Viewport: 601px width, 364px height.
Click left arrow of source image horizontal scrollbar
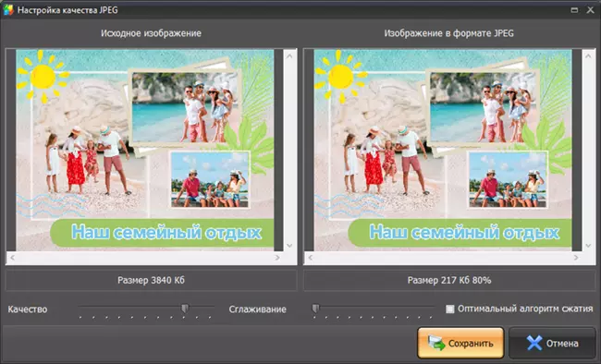(12, 258)
